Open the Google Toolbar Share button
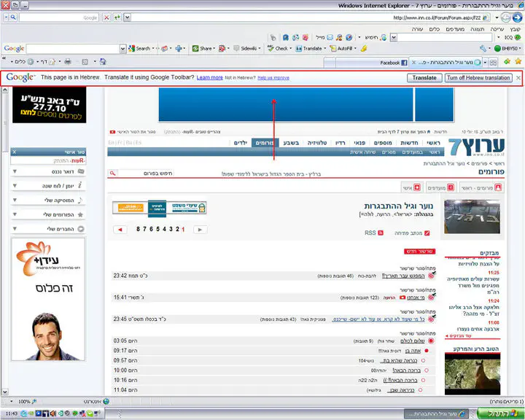This screenshot has height=420, width=525. tap(204, 48)
